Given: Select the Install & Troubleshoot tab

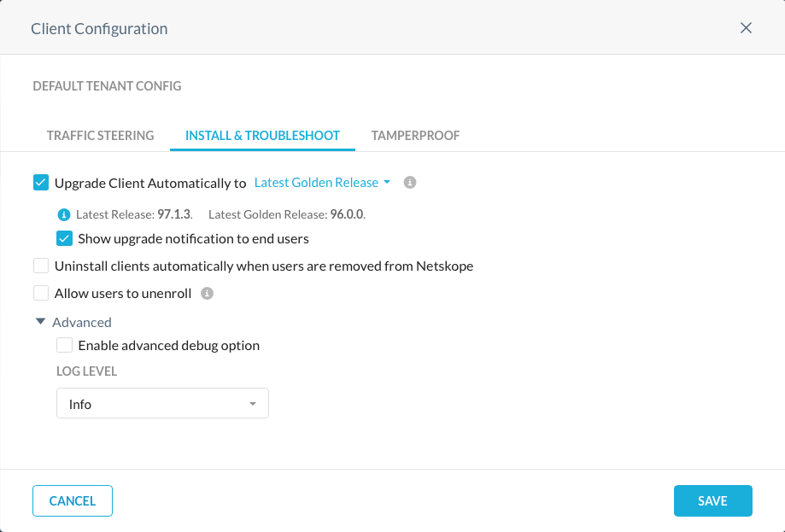Looking at the screenshot, I should tap(262, 135).
